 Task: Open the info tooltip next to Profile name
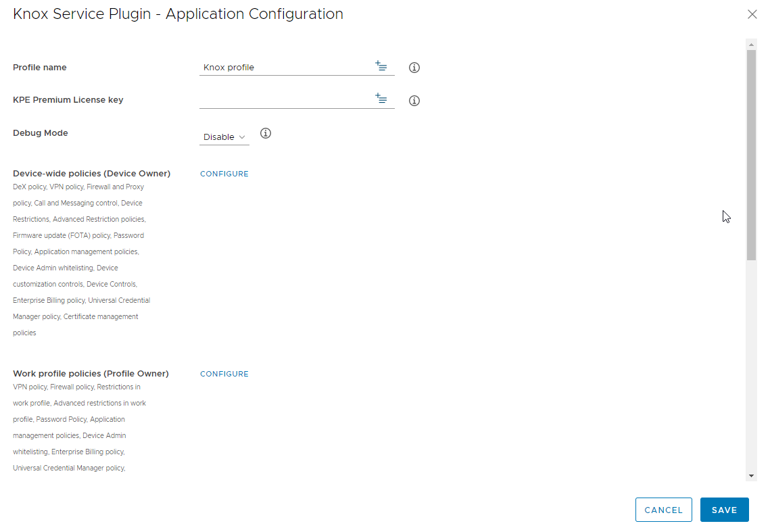(414, 68)
